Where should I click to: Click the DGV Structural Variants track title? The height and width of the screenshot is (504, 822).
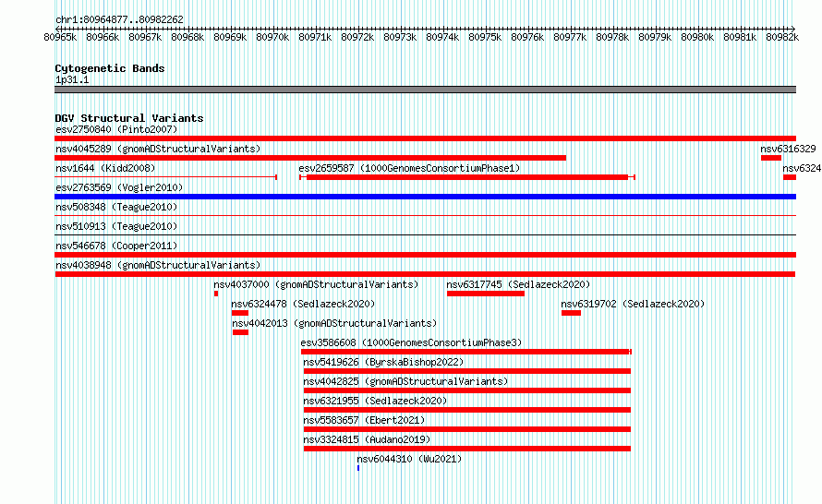coord(129,118)
